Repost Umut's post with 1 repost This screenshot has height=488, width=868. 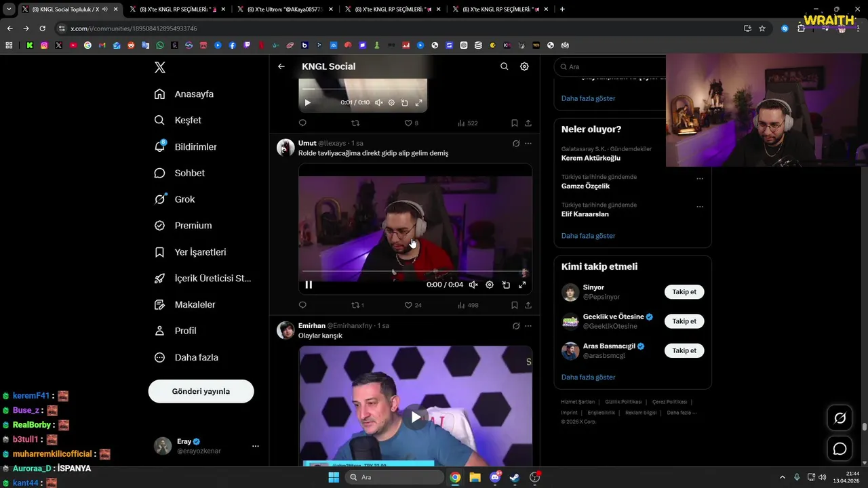(x=357, y=305)
